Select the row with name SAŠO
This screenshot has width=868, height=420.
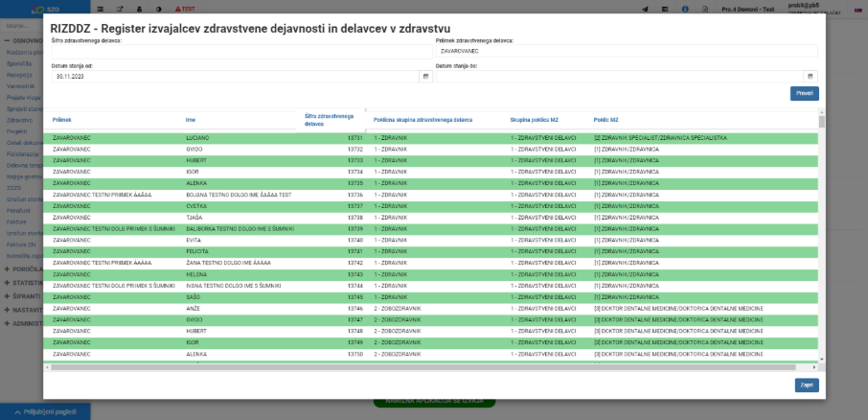point(430,297)
